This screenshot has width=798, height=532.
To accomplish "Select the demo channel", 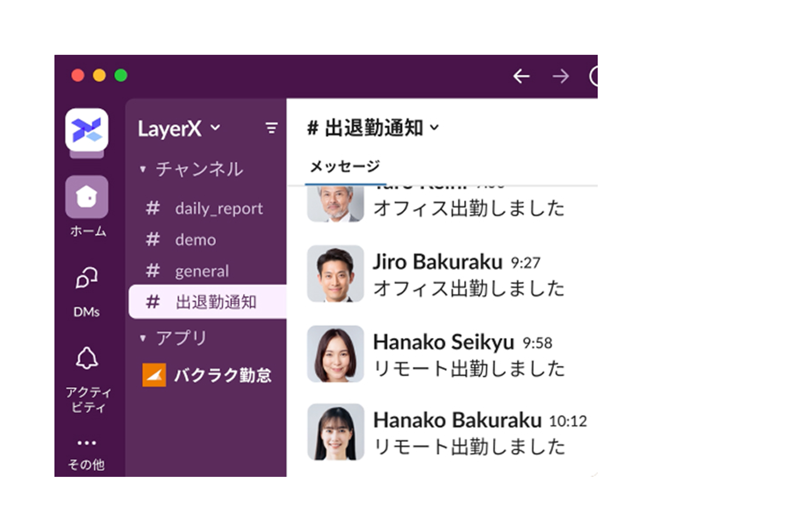I will coord(195,240).
